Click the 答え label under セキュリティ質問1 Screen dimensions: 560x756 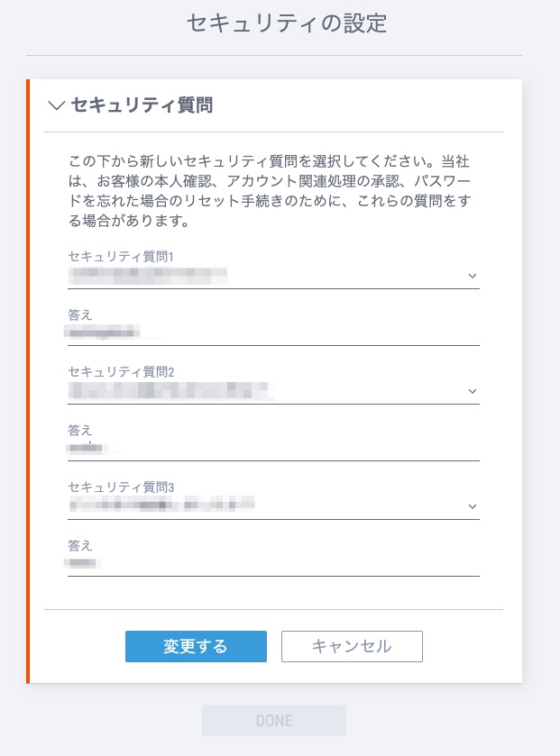[x=80, y=314]
